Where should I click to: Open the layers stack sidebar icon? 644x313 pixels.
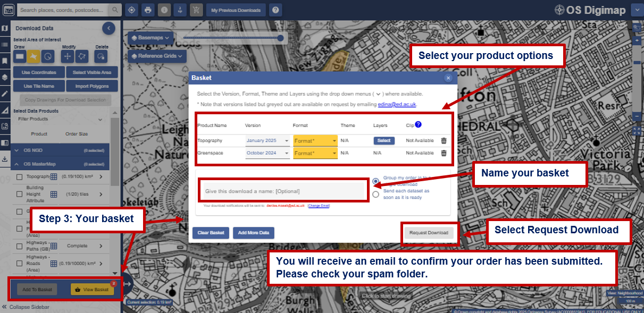[x=5, y=77]
